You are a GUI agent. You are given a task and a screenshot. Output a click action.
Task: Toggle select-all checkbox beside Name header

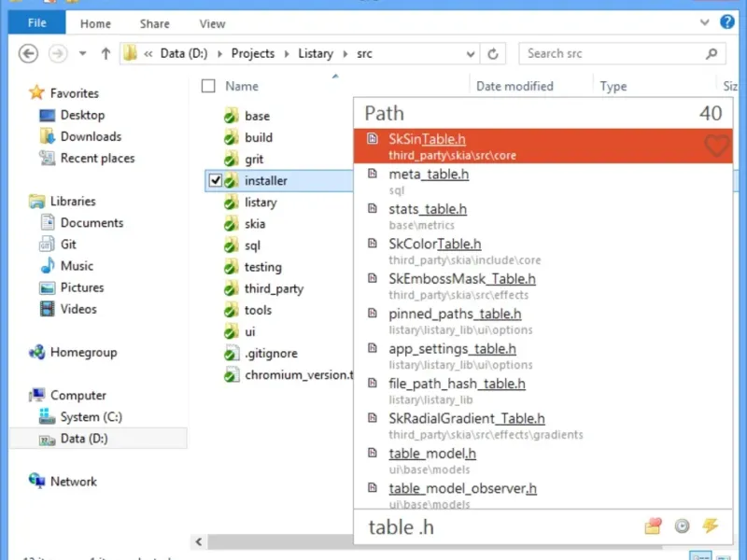pos(208,86)
